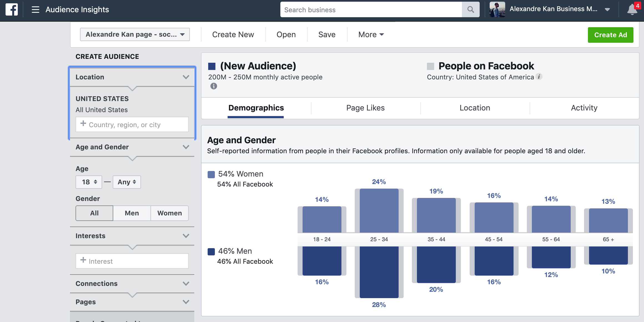
Task: Click Save to save the audience
Action: coord(327,34)
